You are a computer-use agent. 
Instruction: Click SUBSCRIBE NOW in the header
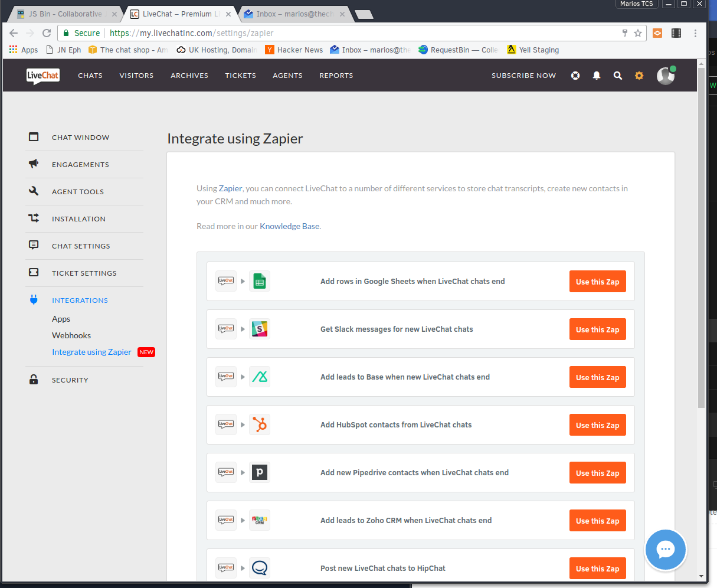tap(524, 76)
